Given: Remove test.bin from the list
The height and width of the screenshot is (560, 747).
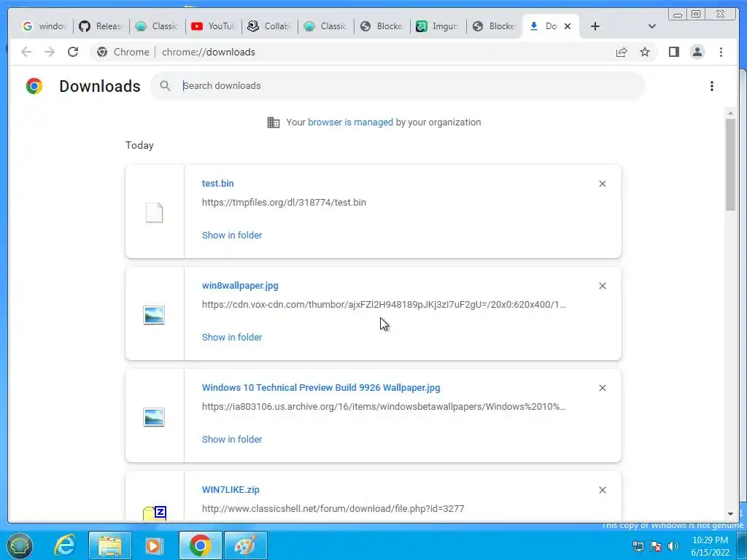Looking at the screenshot, I should point(602,184).
